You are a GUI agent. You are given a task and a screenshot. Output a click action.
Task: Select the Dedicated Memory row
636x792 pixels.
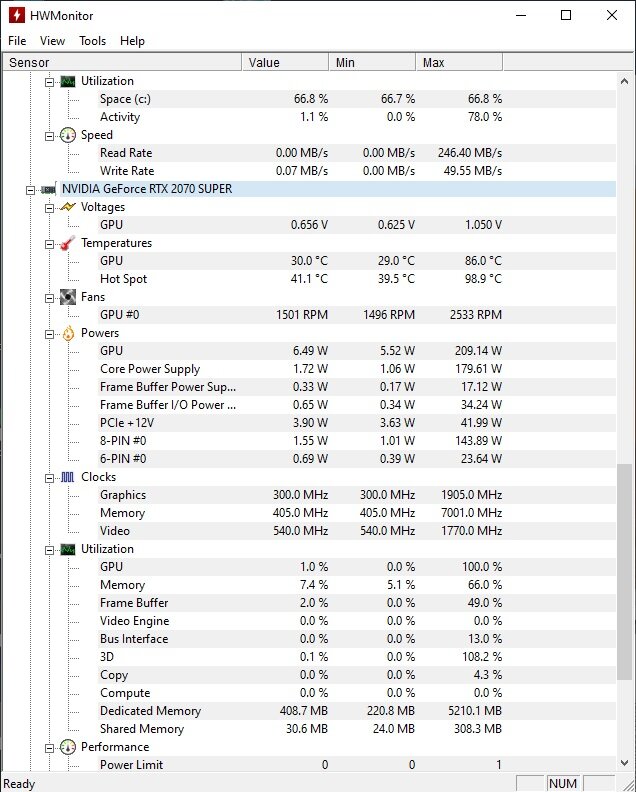click(x=150, y=711)
